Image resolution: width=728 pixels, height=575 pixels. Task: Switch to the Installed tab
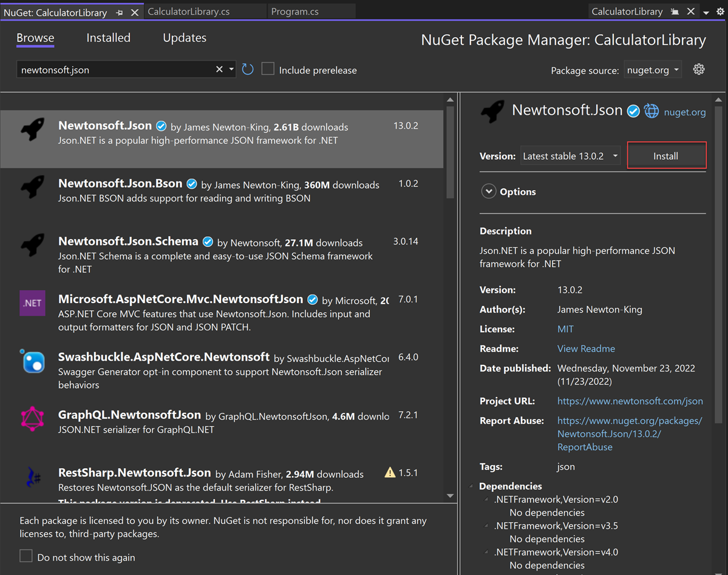tap(108, 38)
